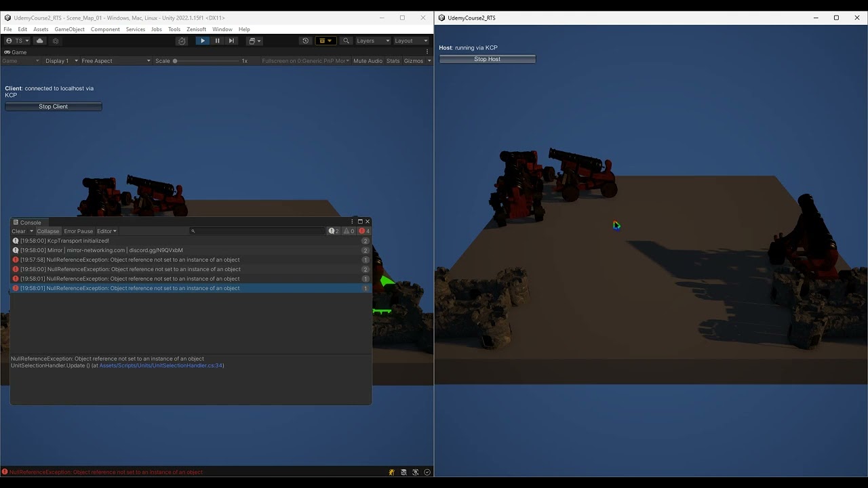Click the bug debug-mode icon in status bar
This screenshot has width=868, height=488.
(x=392, y=472)
